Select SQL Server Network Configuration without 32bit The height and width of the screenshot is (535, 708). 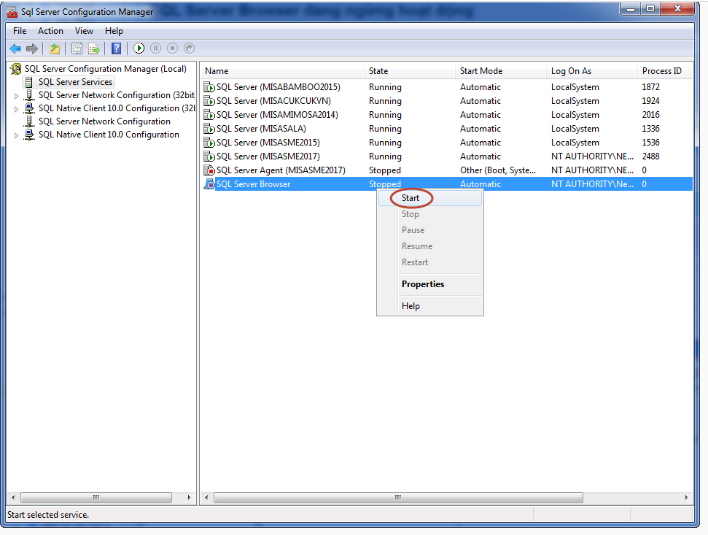coord(104,121)
